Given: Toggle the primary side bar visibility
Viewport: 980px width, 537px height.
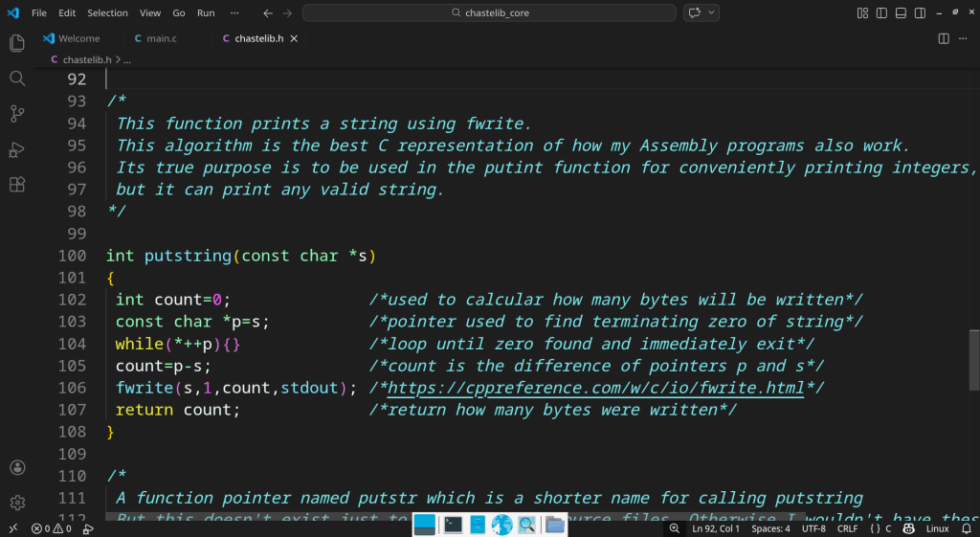Looking at the screenshot, I should (x=881, y=13).
